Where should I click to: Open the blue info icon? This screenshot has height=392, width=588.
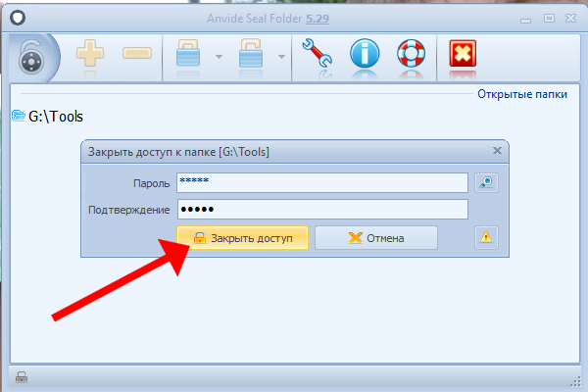click(365, 55)
